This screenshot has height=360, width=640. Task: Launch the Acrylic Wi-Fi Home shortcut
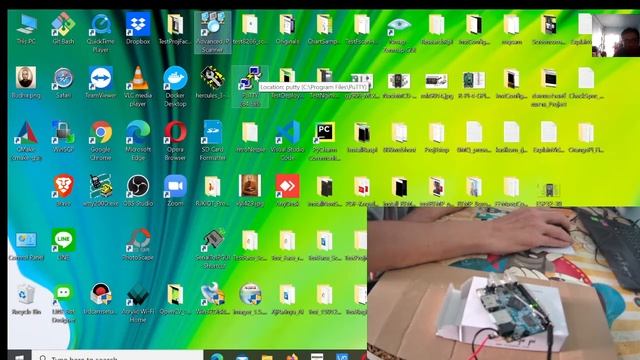[138, 303]
